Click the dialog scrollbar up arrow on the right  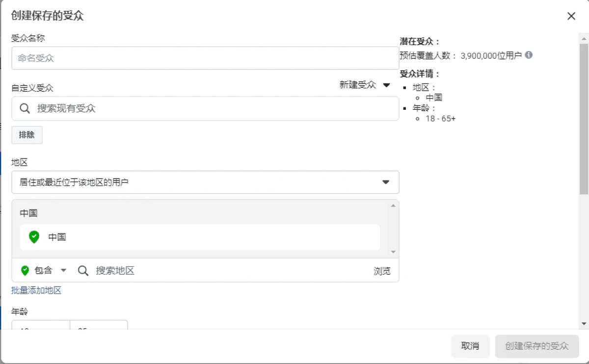(x=584, y=38)
